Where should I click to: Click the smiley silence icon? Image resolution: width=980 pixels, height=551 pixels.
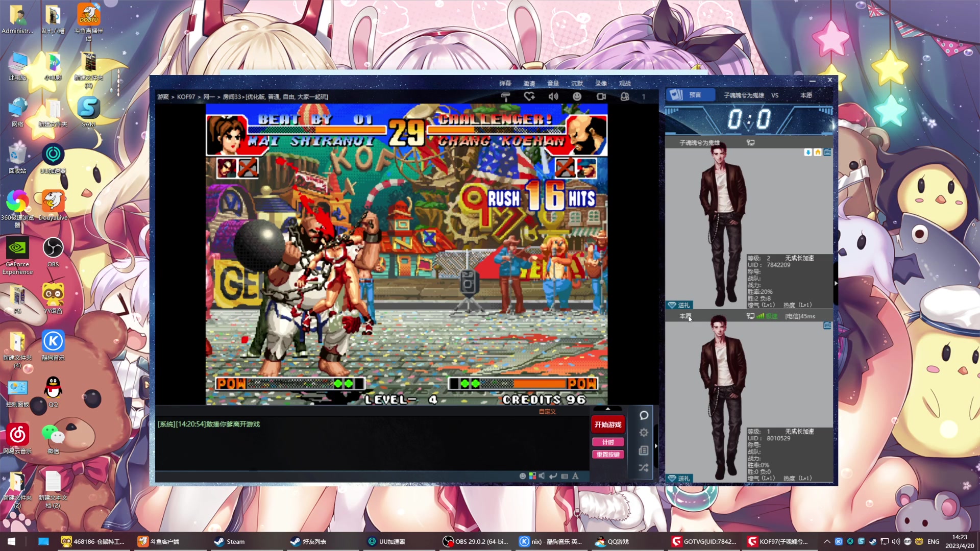(577, 96)
